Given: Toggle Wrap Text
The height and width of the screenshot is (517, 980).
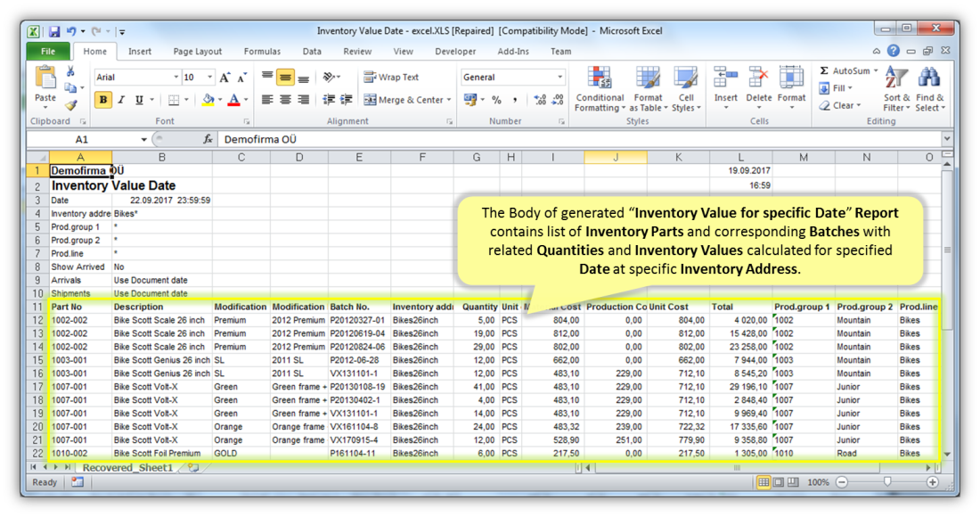Looking at the screenshot, I should coord(392,78).
